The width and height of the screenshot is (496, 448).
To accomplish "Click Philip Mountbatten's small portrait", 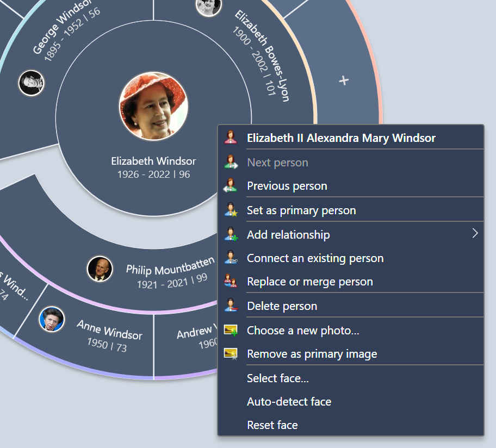I will pyautogui.click(x=100, y=269).
